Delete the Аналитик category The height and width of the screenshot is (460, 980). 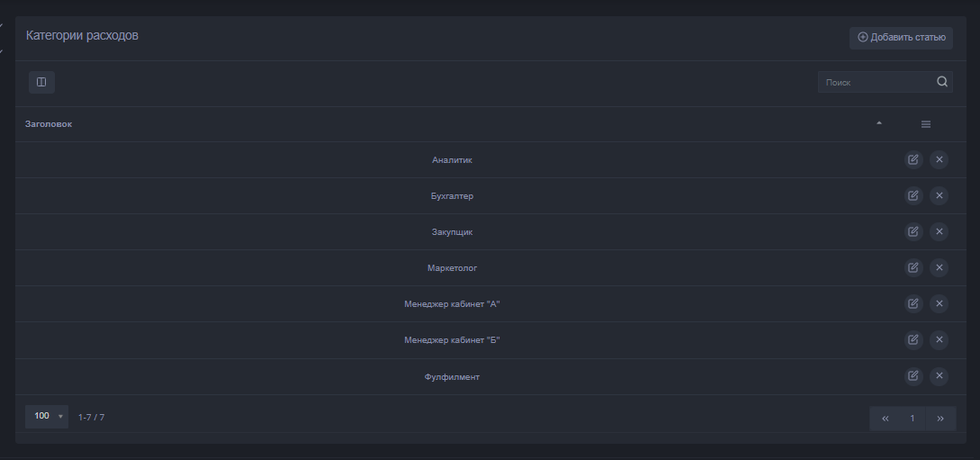[939, 160]
